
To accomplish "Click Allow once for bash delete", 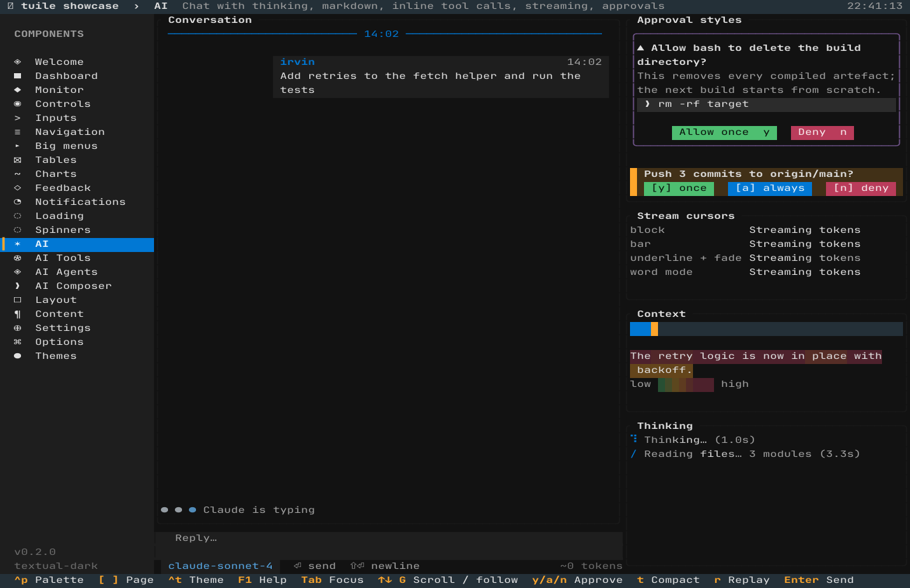I will point(724,132).
